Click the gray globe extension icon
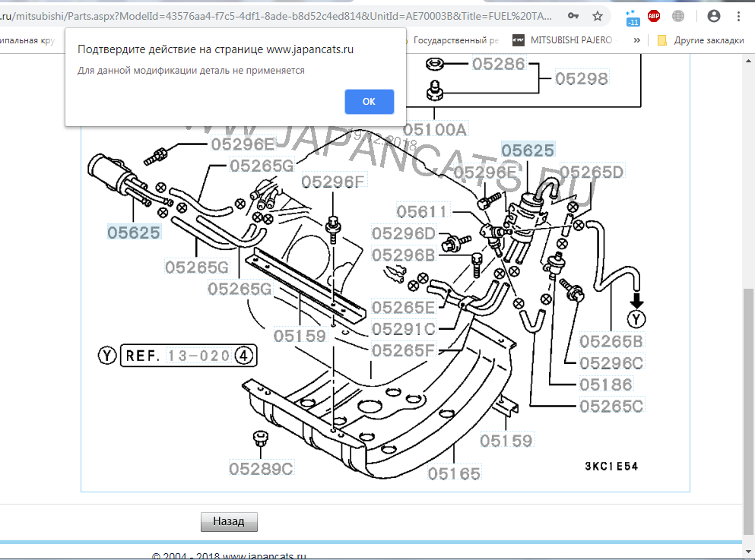This screenshot has width=755, height=560. (678, 16)
